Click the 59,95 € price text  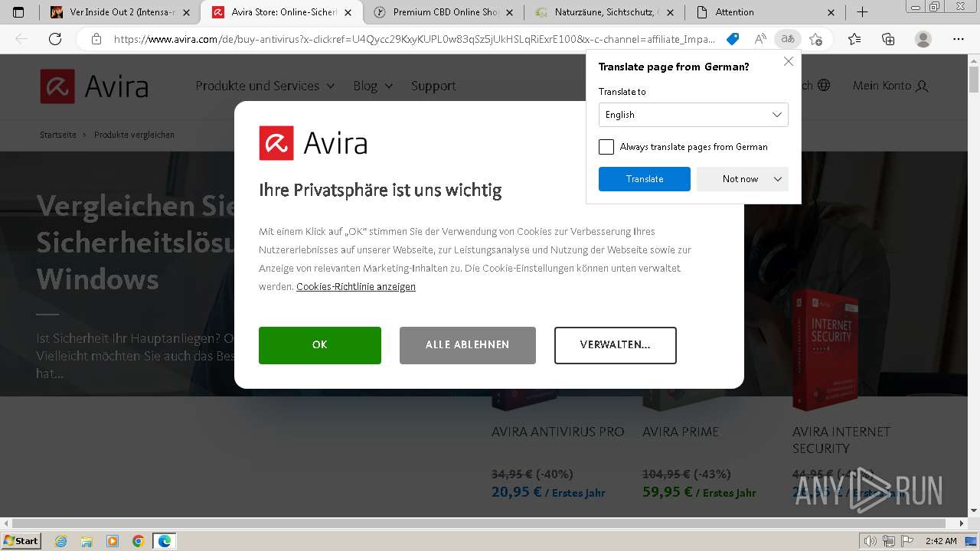point(667,492)
